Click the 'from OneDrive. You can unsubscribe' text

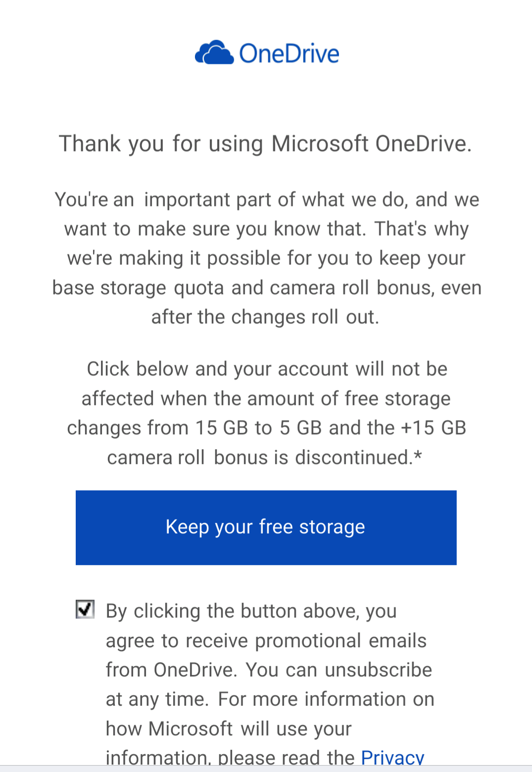click(x=269, y=670)
